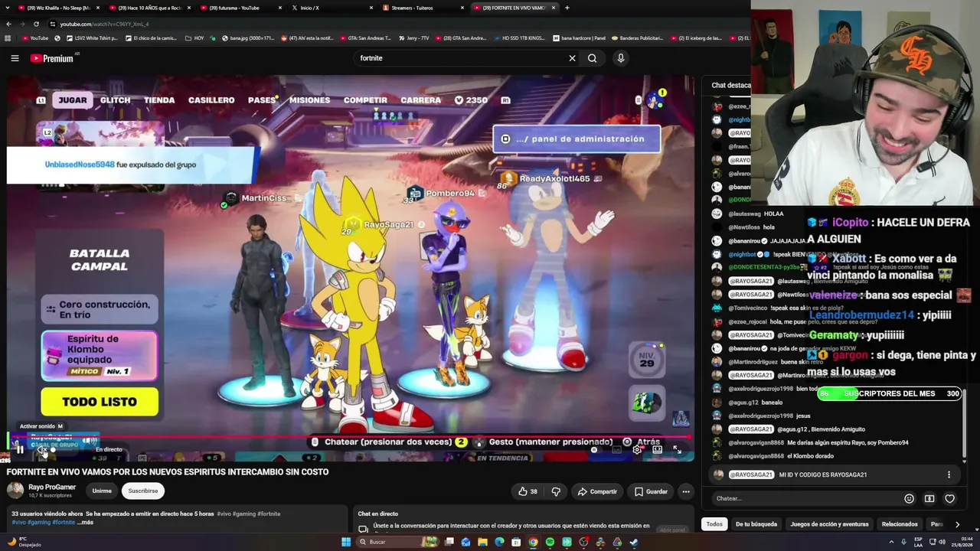
Task: Open the YouTube guide hamburger menu
Action: click(x=15, y=58)
